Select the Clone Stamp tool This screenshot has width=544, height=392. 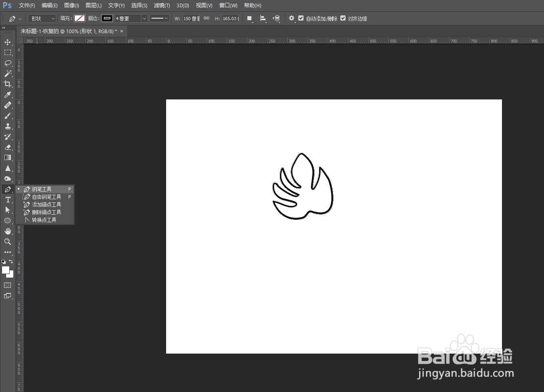(8, 126)
